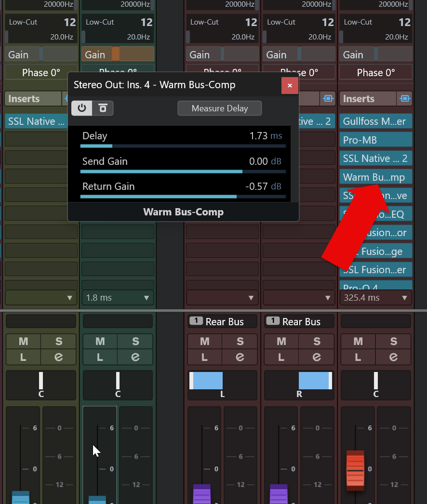Click the blue Bypass Inserts icon above Gullfoss insert
This screenshot has width=427, height=504.
click(x=405, y=98)
